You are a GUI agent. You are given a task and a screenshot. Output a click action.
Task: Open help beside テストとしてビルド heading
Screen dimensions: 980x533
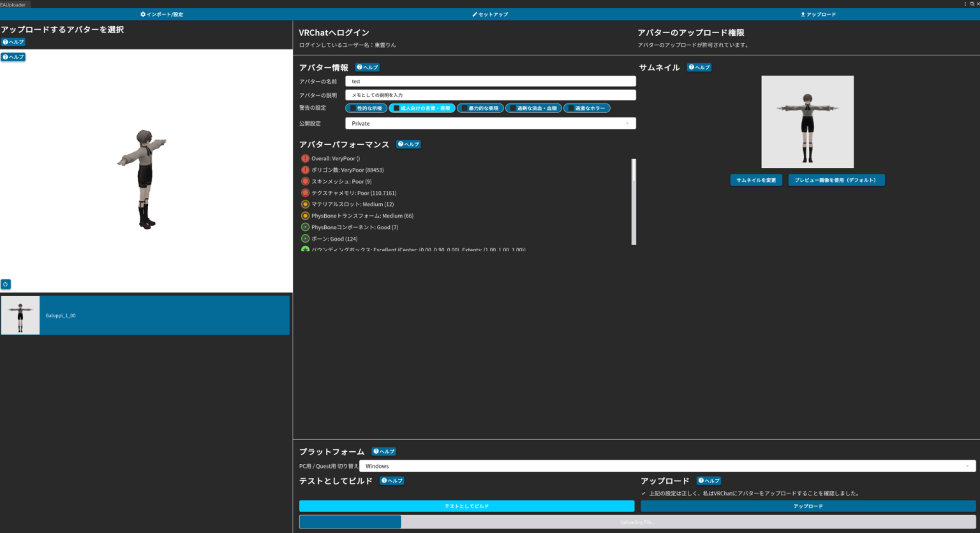[392, 481]
